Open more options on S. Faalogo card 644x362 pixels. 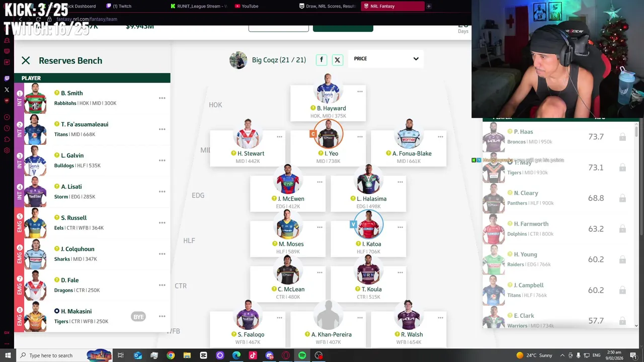pos(279,318)
